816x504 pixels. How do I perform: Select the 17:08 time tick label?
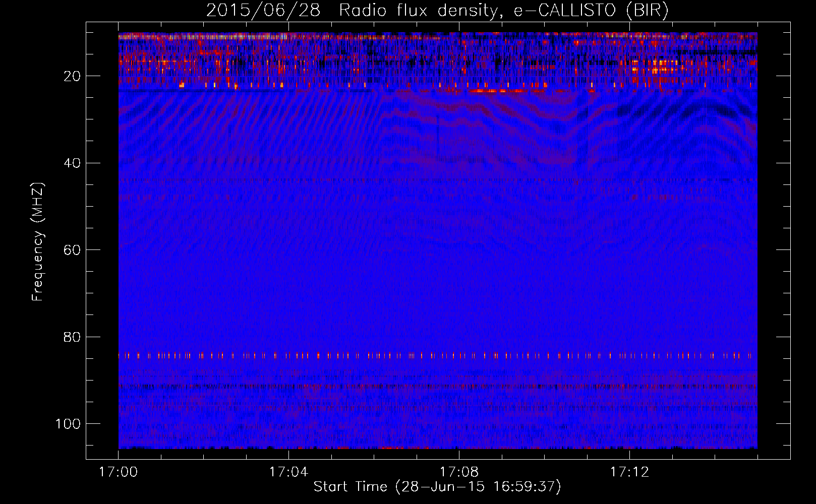click(459, 472)
